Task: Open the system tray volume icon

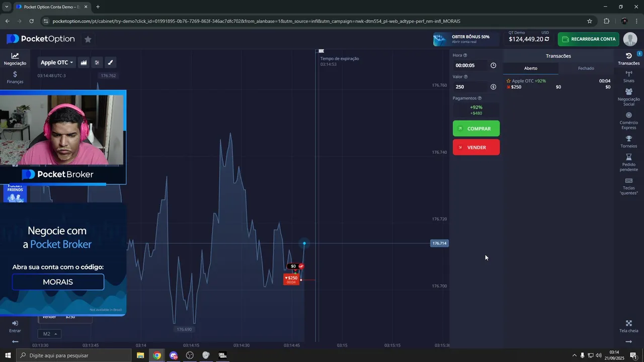Action: pyautogui.click(x=599, y=355)
